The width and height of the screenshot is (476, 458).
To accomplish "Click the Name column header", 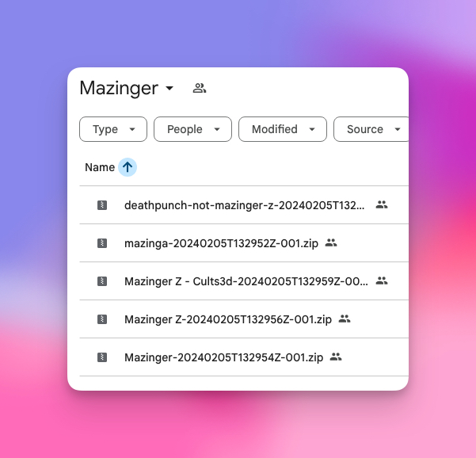I will pos(100,167).
